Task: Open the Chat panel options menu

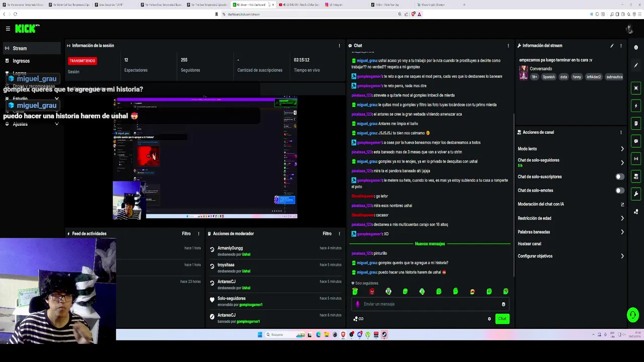Action: [508, 46]
